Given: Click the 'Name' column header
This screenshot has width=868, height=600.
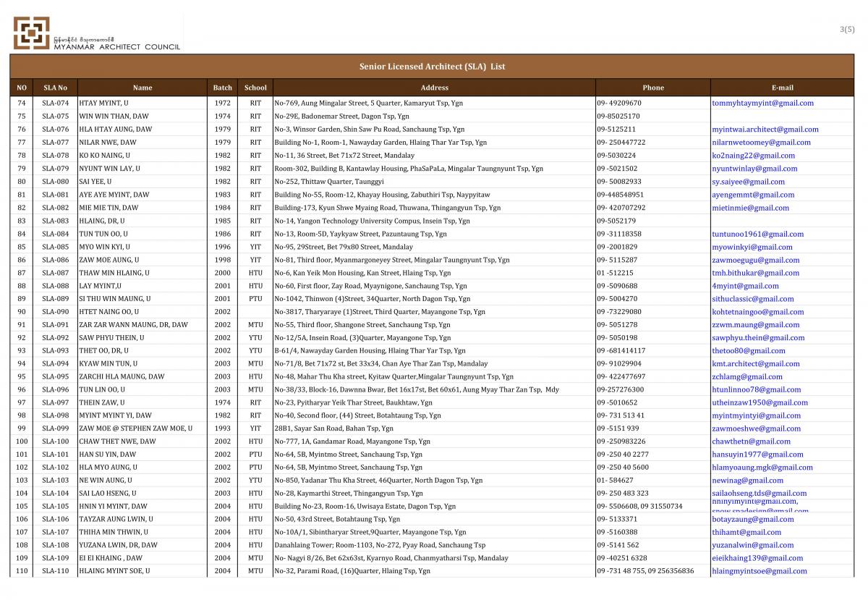Looking at the screenshot, I should 142,88.
